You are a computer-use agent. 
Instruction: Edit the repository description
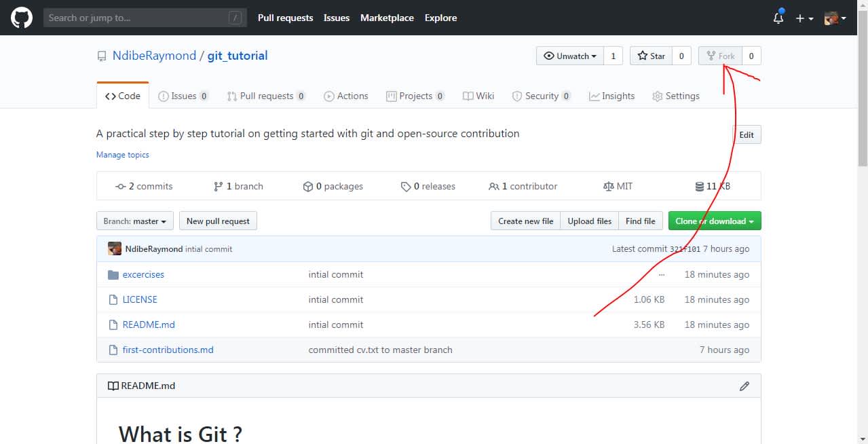[x=747, y=134]
